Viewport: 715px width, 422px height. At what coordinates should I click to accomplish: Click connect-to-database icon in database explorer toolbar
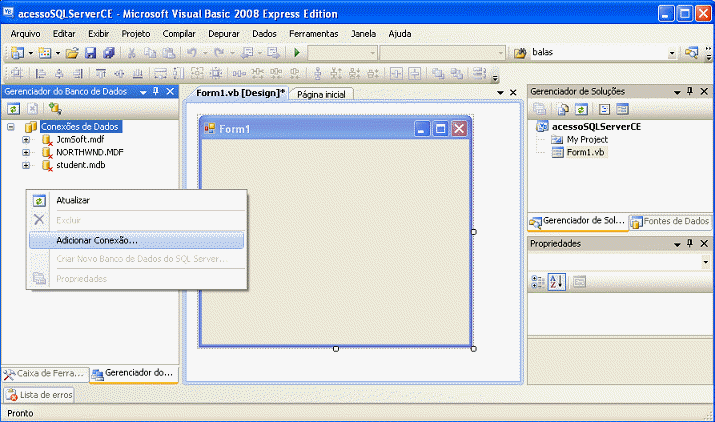(x=55, y=109)
